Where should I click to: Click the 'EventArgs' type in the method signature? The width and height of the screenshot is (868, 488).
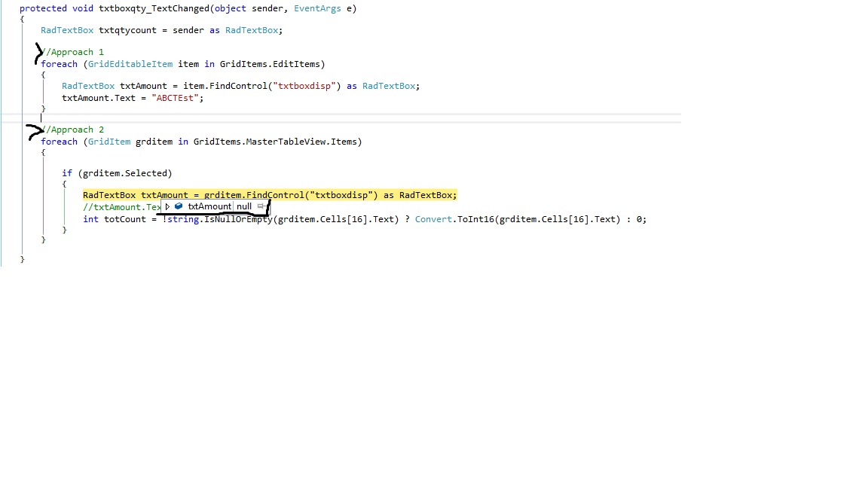click(x=317, y=8)
